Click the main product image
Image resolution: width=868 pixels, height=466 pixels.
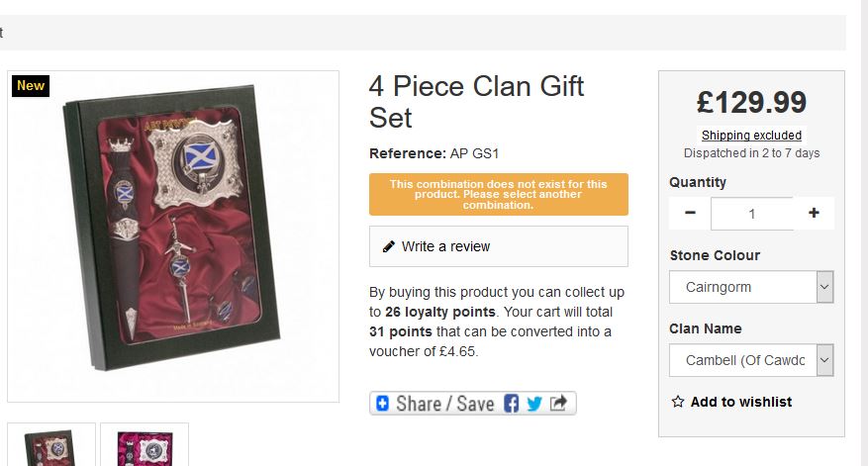click(173, 236)
